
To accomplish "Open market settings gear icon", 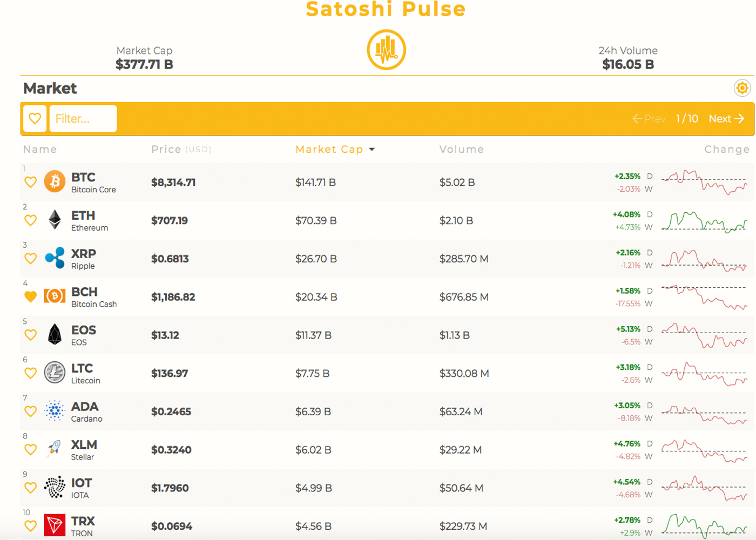I will tap(742, 88).
